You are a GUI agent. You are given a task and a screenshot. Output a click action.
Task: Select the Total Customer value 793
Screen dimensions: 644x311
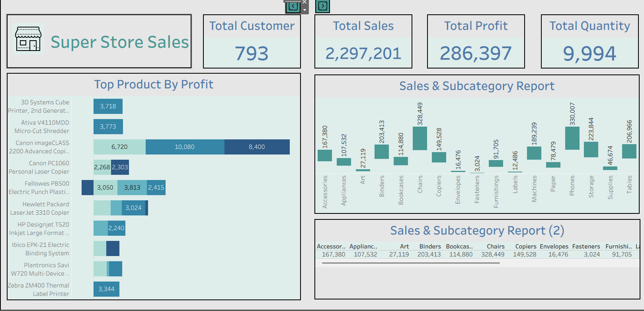[x=252, y=53]
